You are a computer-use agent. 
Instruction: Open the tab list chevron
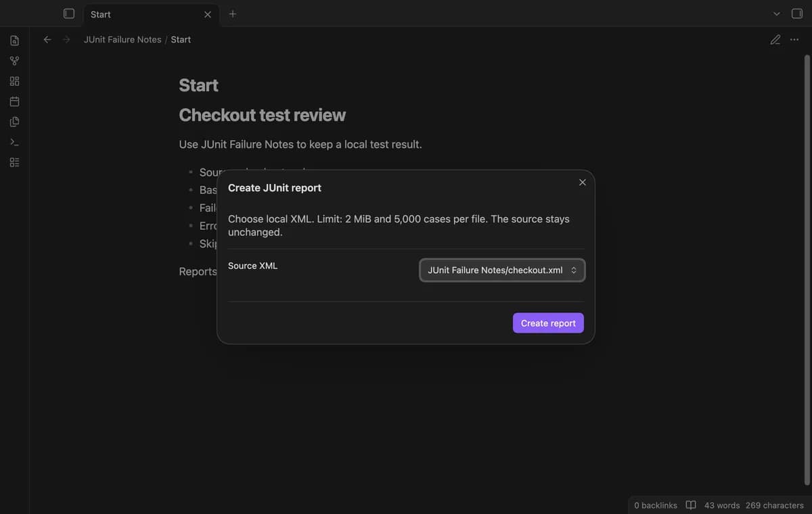777,14
